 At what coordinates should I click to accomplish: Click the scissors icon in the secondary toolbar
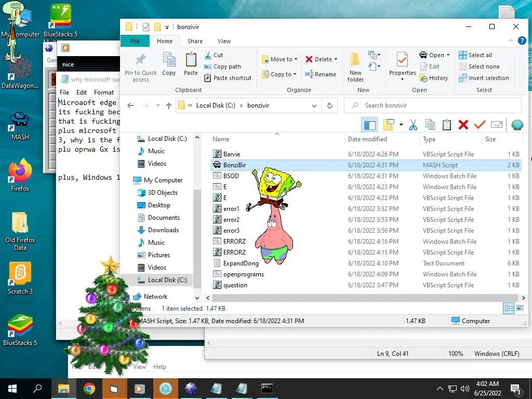(x=413, y=125)
